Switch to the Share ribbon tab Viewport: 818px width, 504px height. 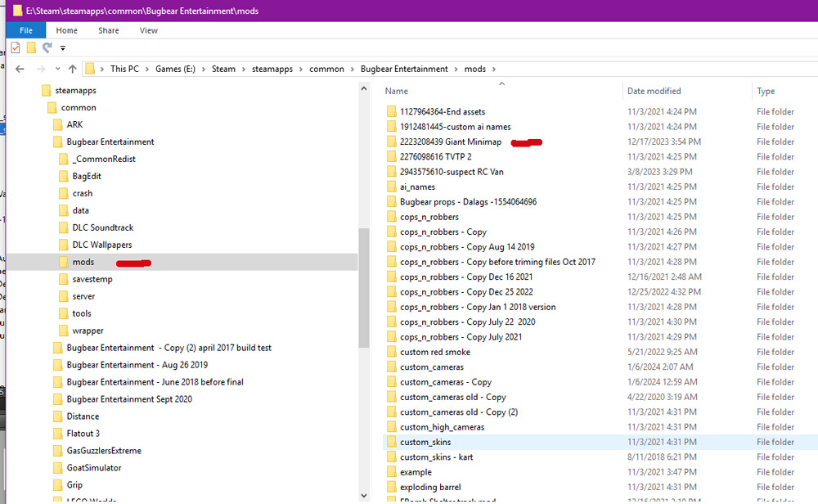[x=109, y=30]
